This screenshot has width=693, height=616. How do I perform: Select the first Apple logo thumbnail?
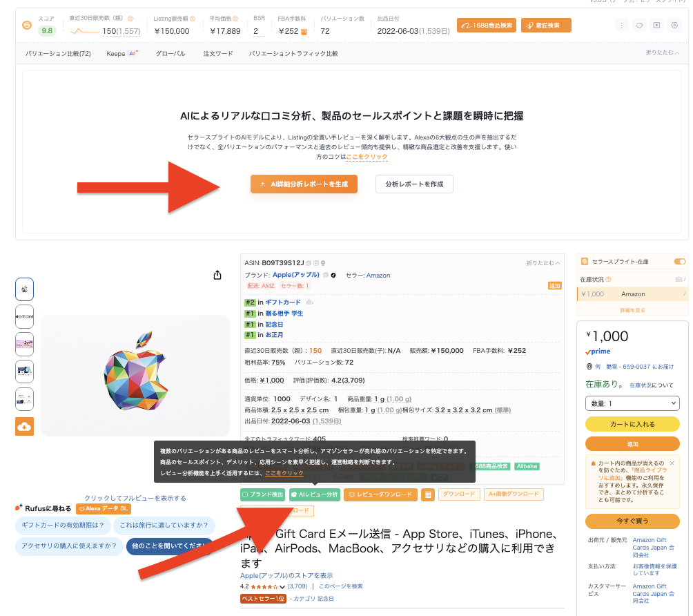pos(25,289)
